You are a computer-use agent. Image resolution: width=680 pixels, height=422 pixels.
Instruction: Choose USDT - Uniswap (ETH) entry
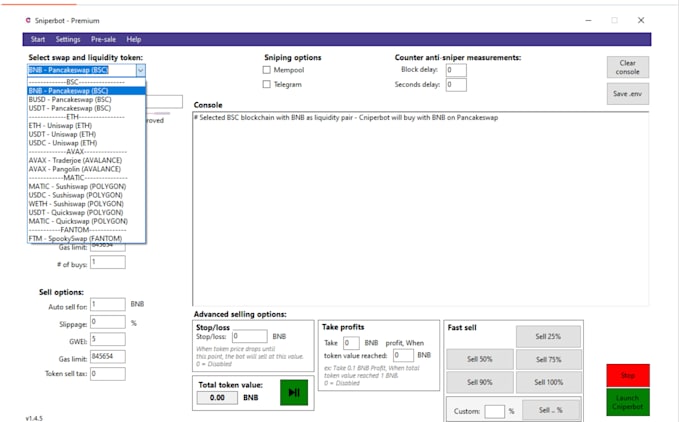click(86, 134)
